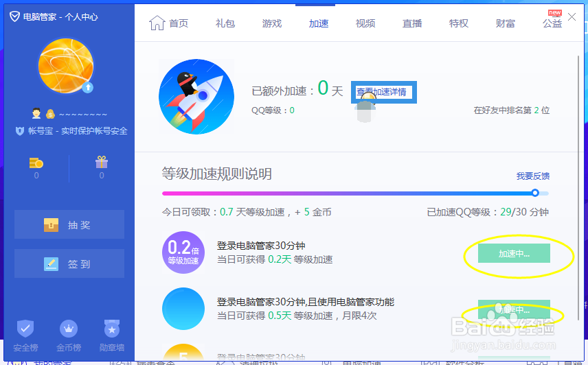Click the yellow circle badge at bottom
Image resolution: width=588 pixels, height=365 pixels.
coord(183,353)
